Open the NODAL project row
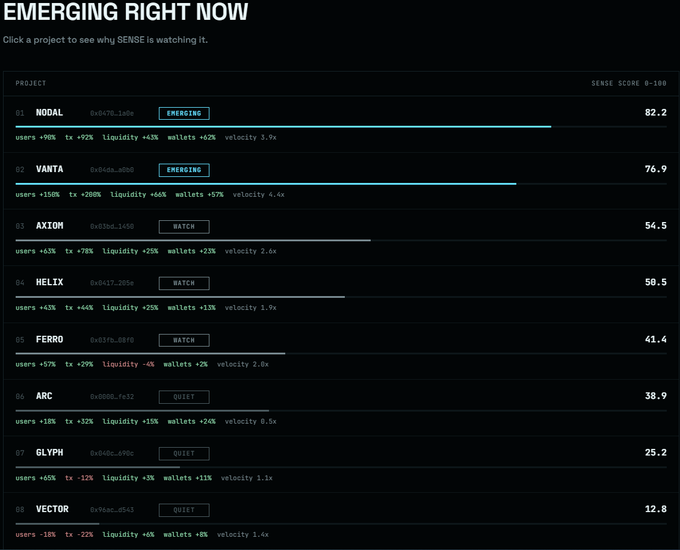Viewport: 680px width, 550px height. click(x=341, y=124)
